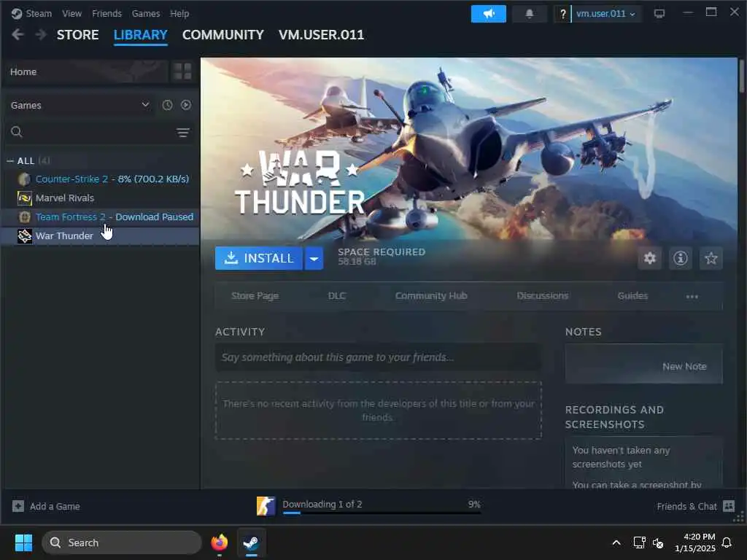
Task: Open Windows notification bell in tray
Action: coord(727,542)
